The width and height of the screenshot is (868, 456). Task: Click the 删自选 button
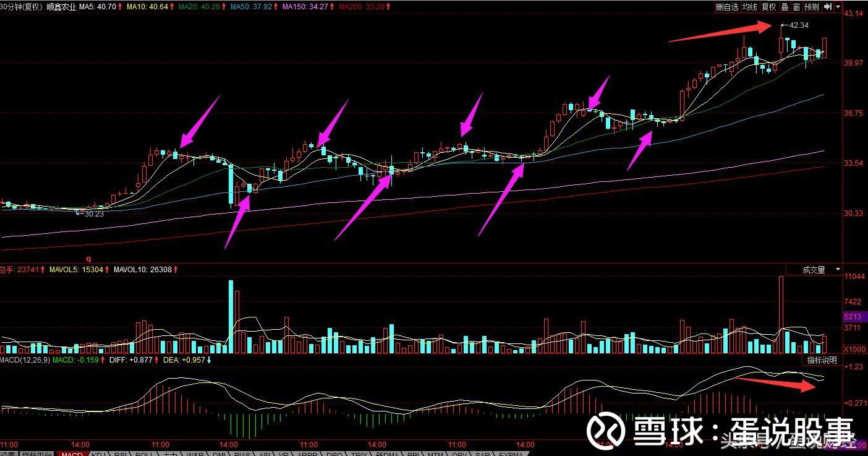point(727,7)
